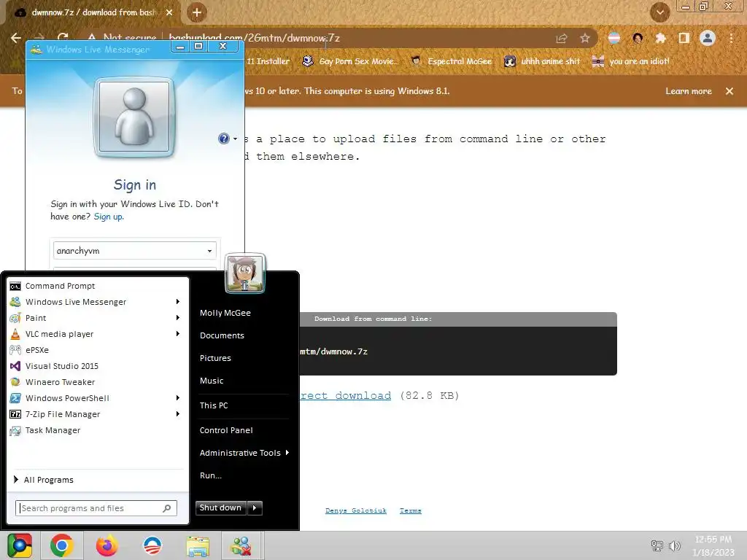The image size is (747, 560).
Task: Open 7-Zip File Manager
Action: (x=63, y=414)
